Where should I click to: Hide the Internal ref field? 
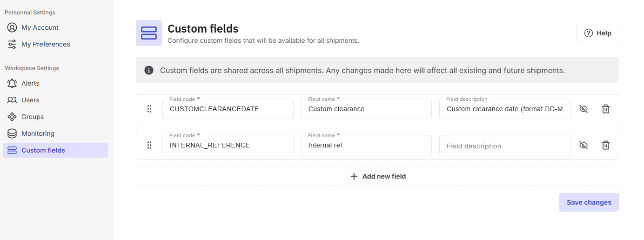pyautogui.click(x=584, y=145)
